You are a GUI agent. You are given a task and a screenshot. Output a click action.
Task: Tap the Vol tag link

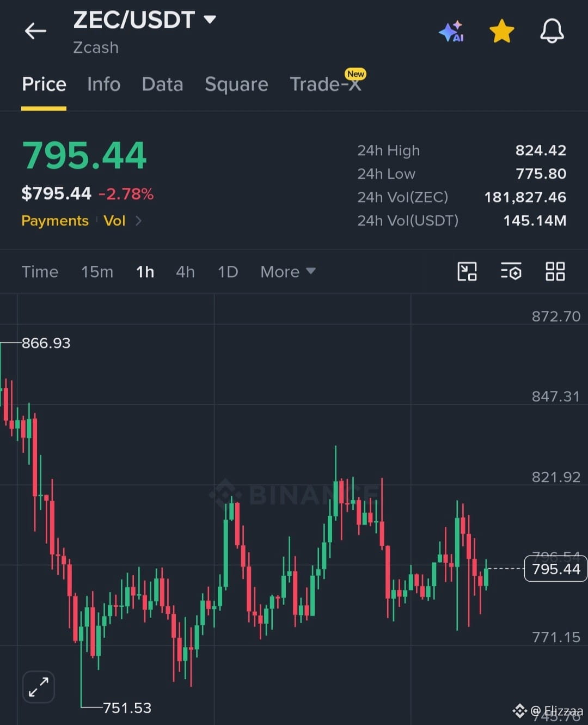pyautogui.click(x=114, y=221)
